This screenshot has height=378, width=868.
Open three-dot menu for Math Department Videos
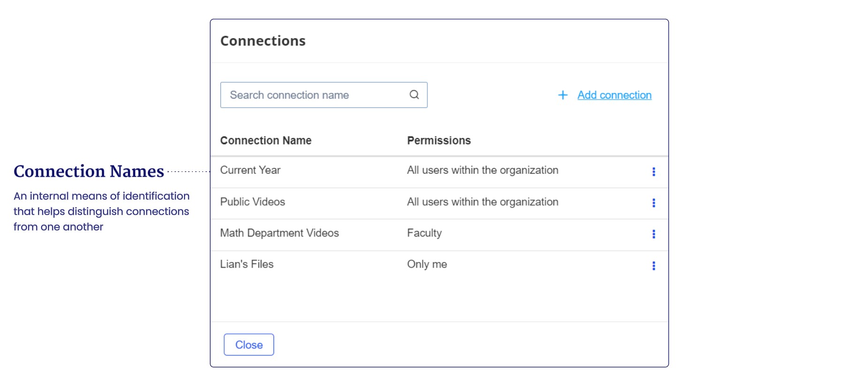[x=654, y=234]
